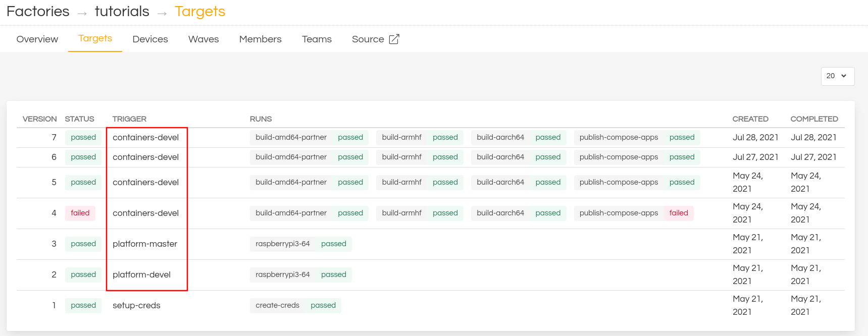
Task: Click the passed status badge of version 3
Action: [83, 244]
